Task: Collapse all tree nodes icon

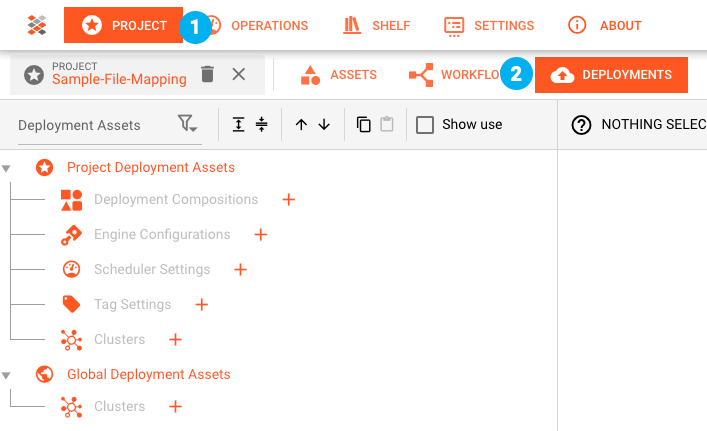Action: click(261, 125)
